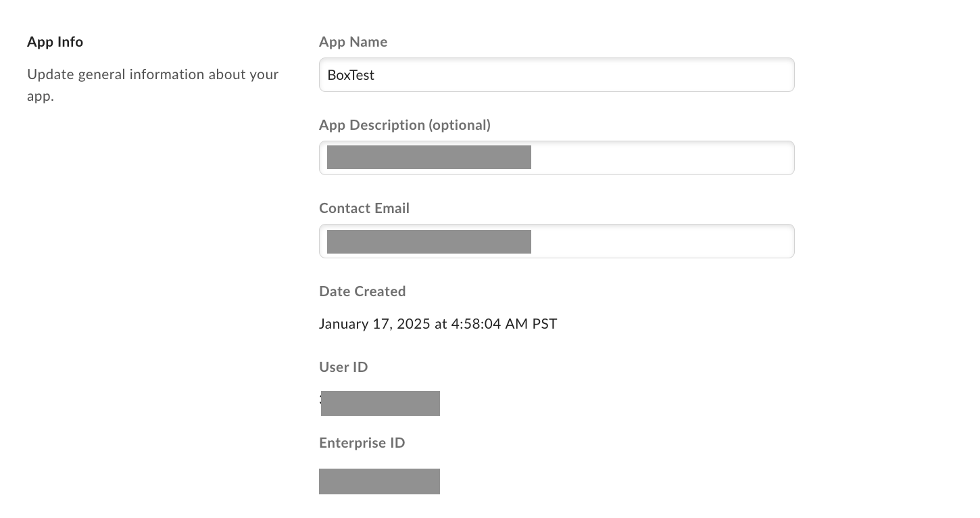Click the "Enterprise ID" label
The image size is (980, 518).
coord(362,443)
